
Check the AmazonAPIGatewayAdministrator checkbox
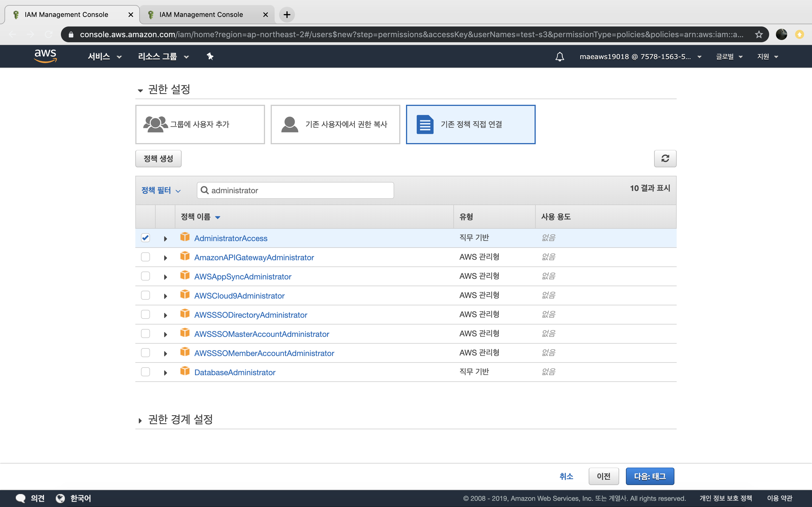145,257
